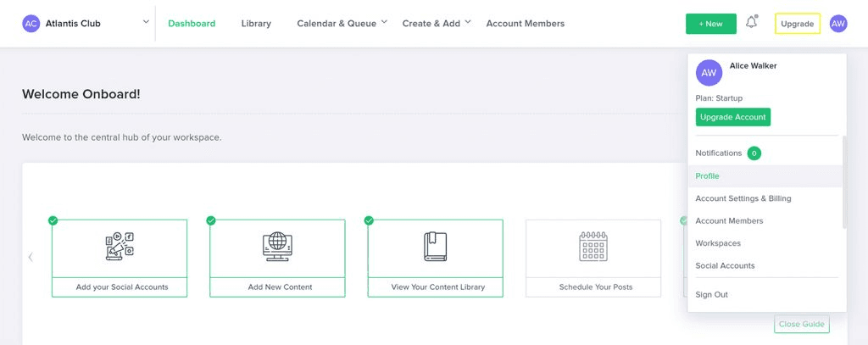Open Account Members in top navigation

pyautogui.click(x=526, y=24)
